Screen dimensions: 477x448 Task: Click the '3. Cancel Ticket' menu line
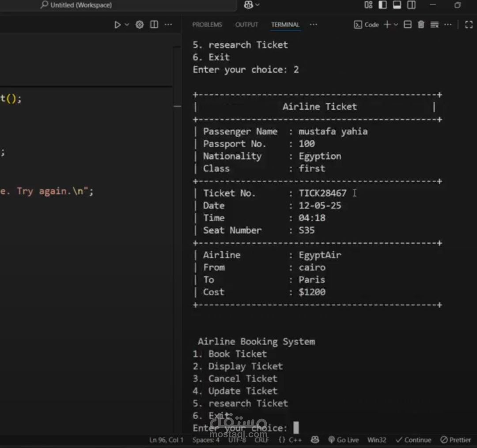[x=235, y=379]
